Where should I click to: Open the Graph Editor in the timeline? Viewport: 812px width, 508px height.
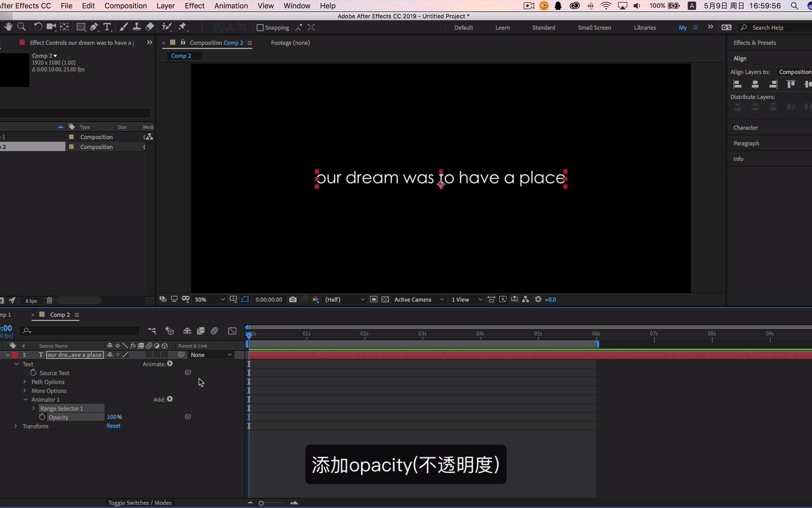tap(232, 331)
